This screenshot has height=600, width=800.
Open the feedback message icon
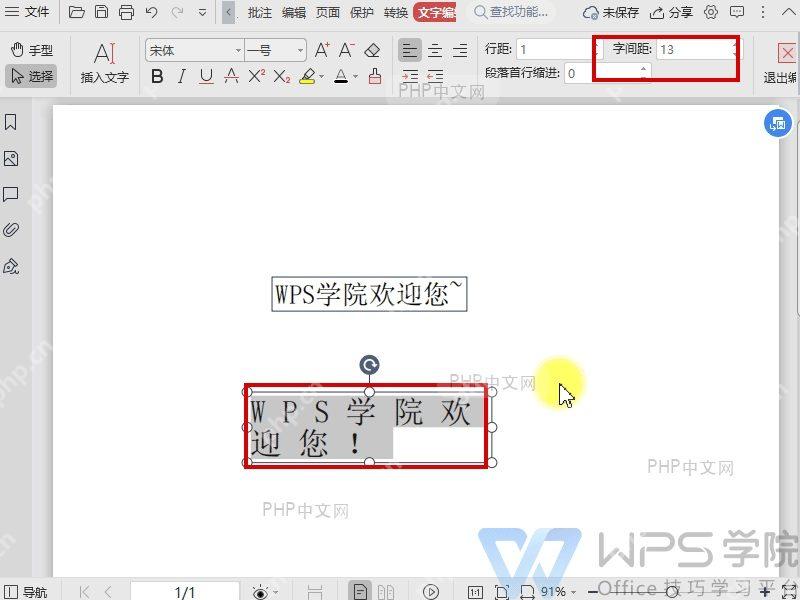pyautogui.click(x=737, y=12)
